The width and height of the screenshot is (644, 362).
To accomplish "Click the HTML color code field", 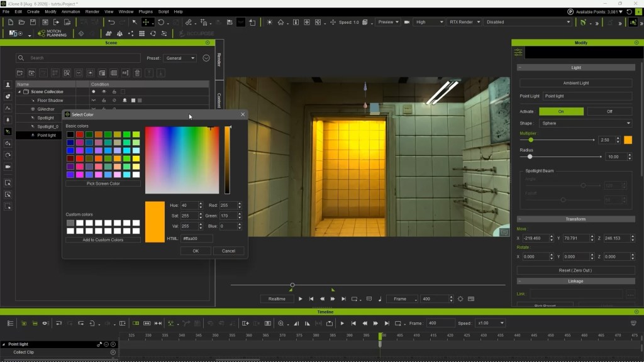I will pyautogui.click(x=197, y=238).
